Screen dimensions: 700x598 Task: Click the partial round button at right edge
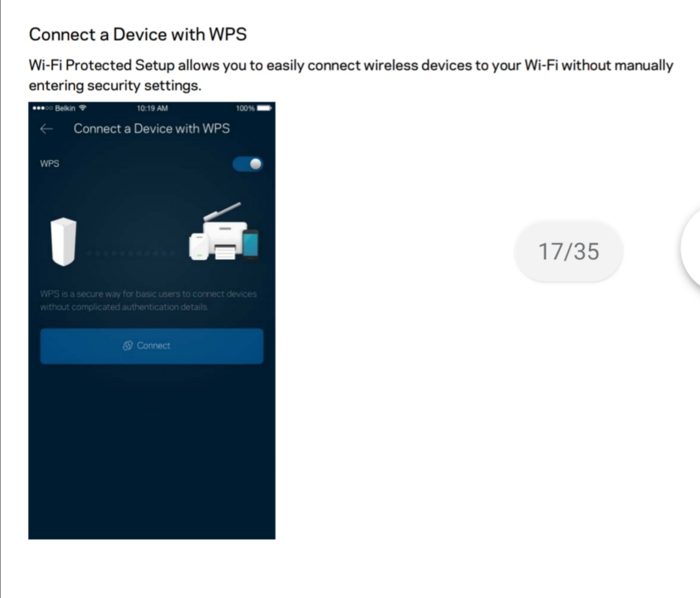click(x=690, y=247)
